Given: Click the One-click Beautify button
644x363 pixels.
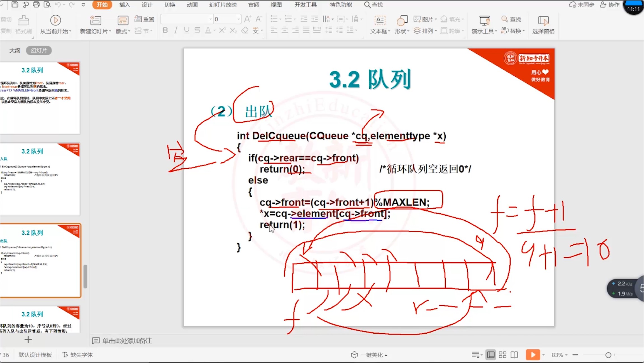Looking at the screenshot, I should pos(369,355).
